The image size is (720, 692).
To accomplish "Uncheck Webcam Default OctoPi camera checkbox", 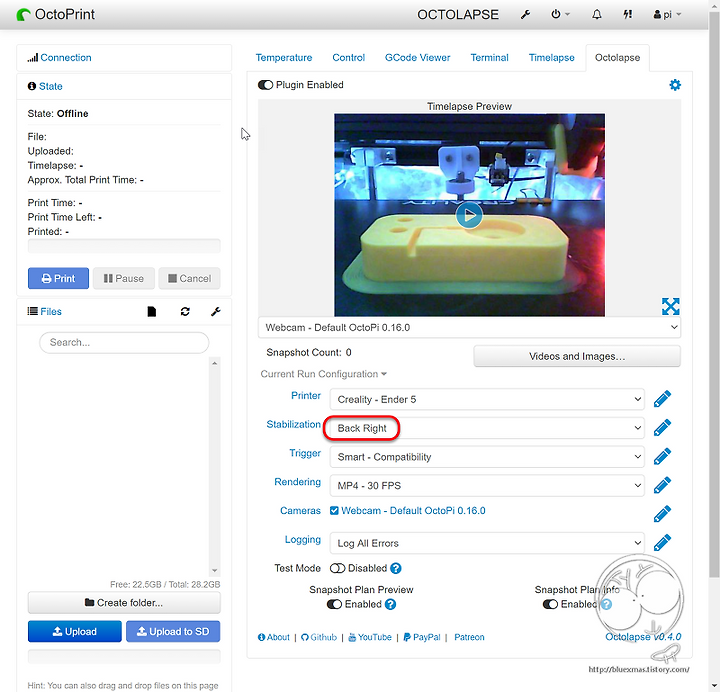I will [x=334, y=511].
